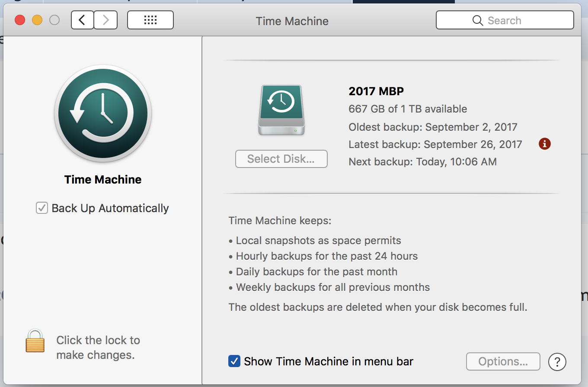The height and width of the screenshot is (387, 588).
Task: Click the Time Machine window title
Action: [292, 21]
